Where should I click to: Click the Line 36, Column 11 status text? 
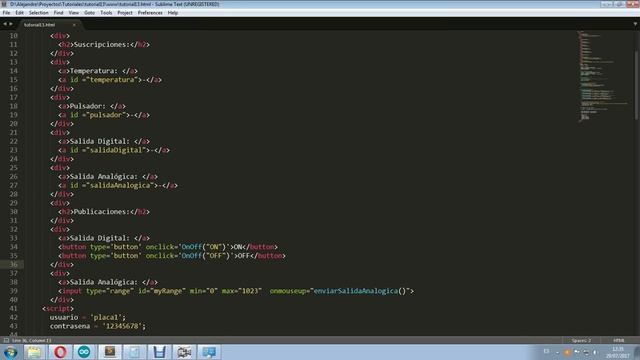click(x=31, y=340)
